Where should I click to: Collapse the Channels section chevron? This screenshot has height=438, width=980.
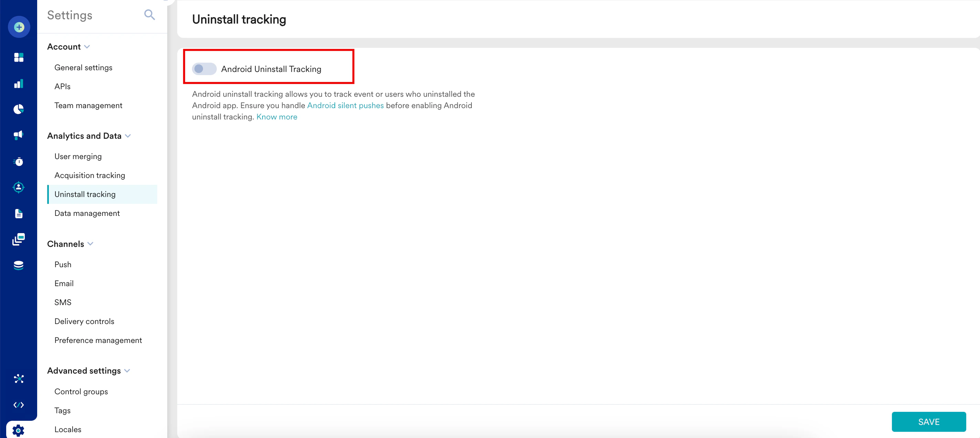point(90,244)
